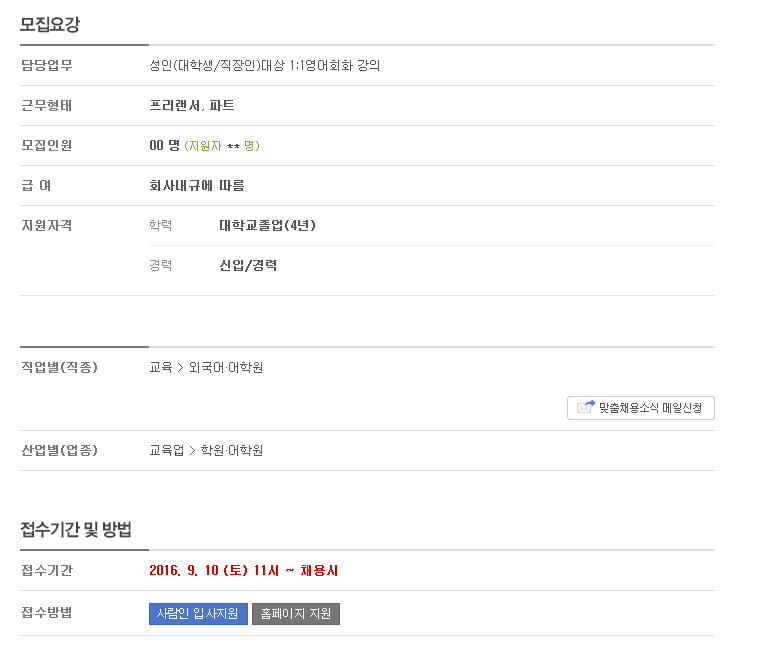
Task: Click the red application period date text
Action: 244,570
